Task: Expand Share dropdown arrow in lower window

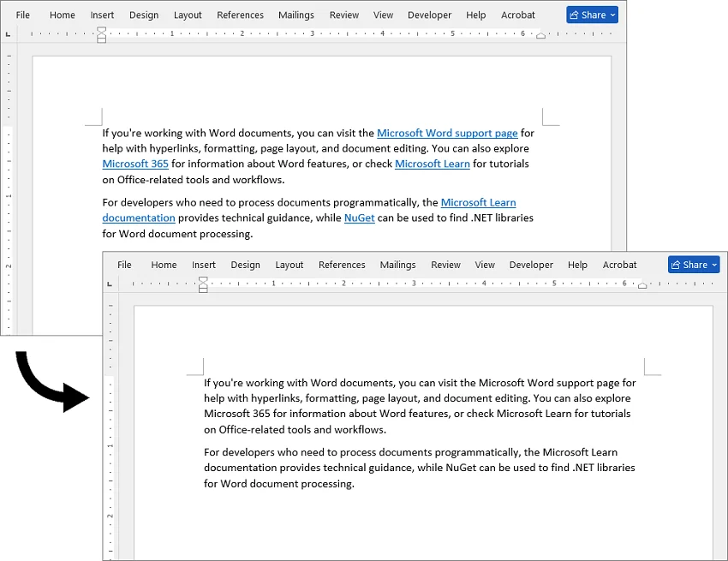Action: pyautogui.click(x=714, y=265)
